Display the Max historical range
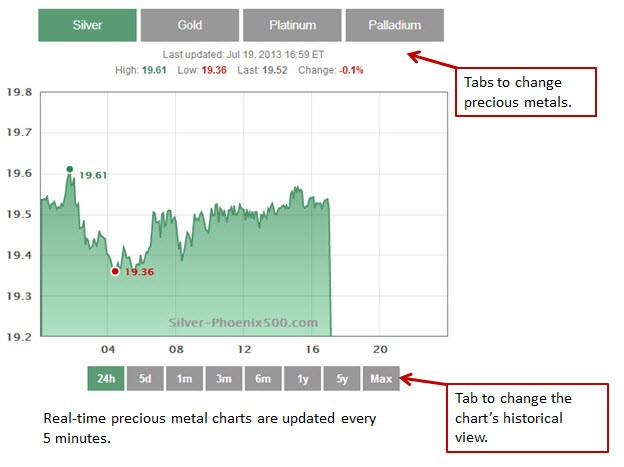Image resolution: width=624 pixels, height=467 pixels. click(x=380, y=379)
